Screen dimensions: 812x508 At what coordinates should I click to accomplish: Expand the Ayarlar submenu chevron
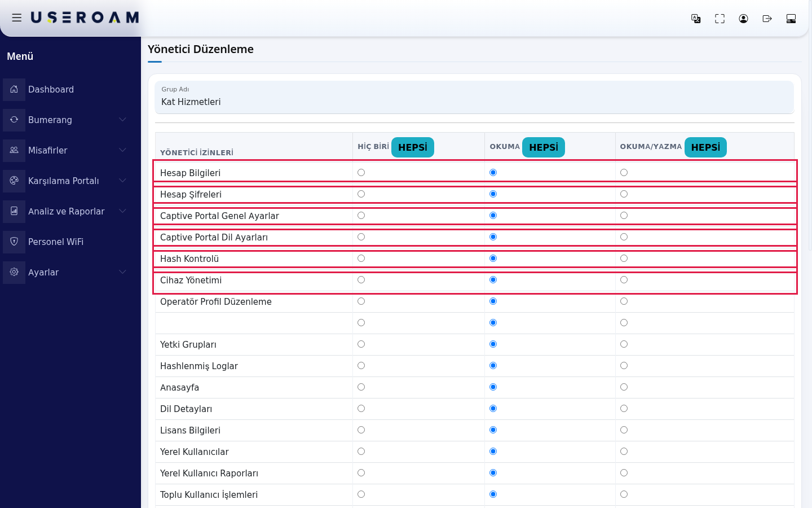tap(122, 272)
